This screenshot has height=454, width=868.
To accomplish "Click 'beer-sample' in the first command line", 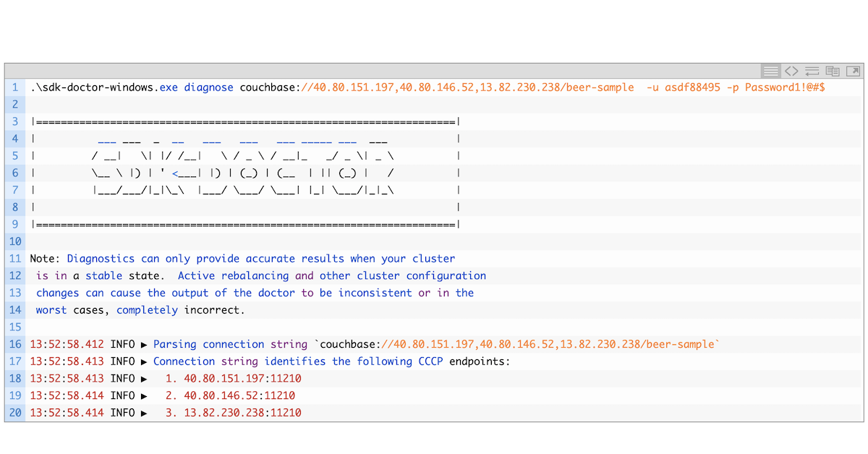I will coord(600,87).
